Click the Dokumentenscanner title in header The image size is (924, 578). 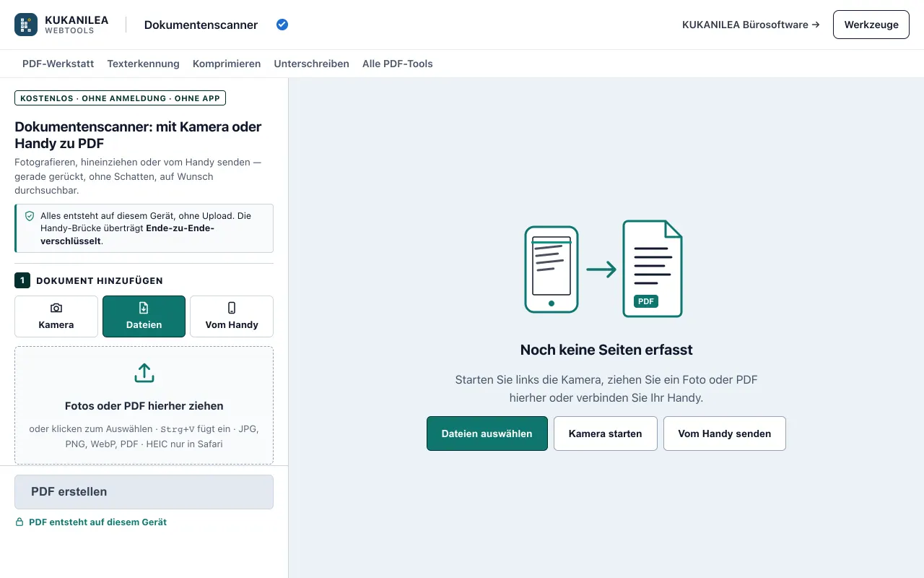click(x=201, y=25)
